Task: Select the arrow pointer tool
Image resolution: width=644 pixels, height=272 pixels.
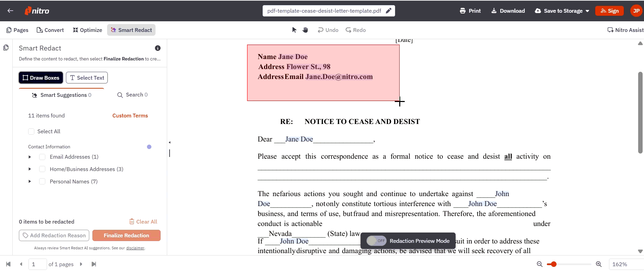Action: [294, 30]
